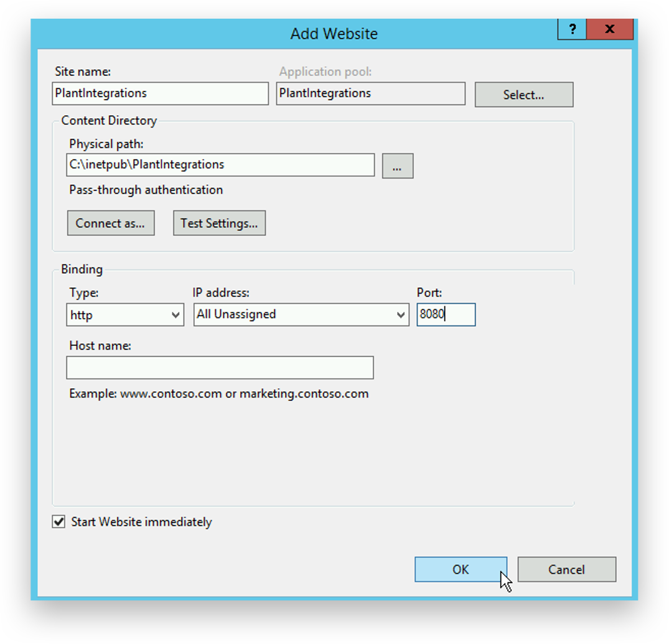This screenshot has width=669, height=644.
Task: Click the Connect as... button
Action: [x=110, y=223]
